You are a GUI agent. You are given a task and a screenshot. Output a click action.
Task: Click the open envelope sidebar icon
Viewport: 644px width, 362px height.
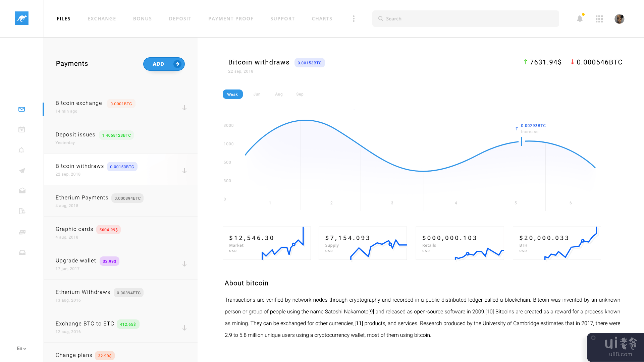tap(22, 191)
